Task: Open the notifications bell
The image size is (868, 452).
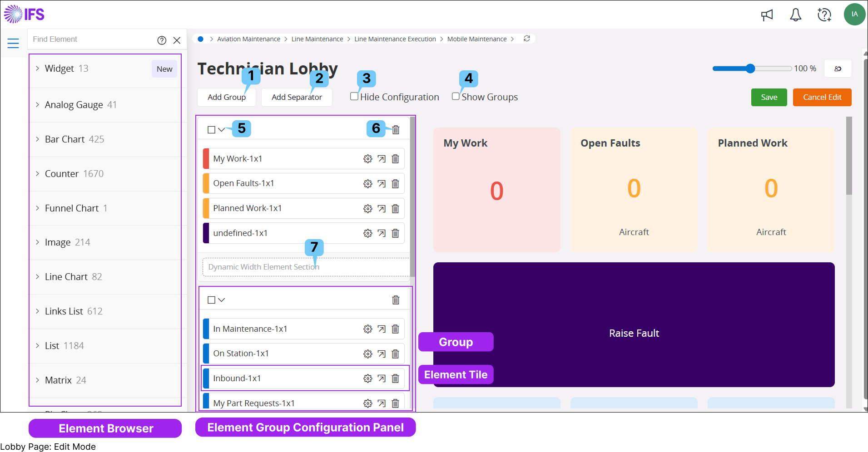Action: pyautogui.click(x=795, y=15)
